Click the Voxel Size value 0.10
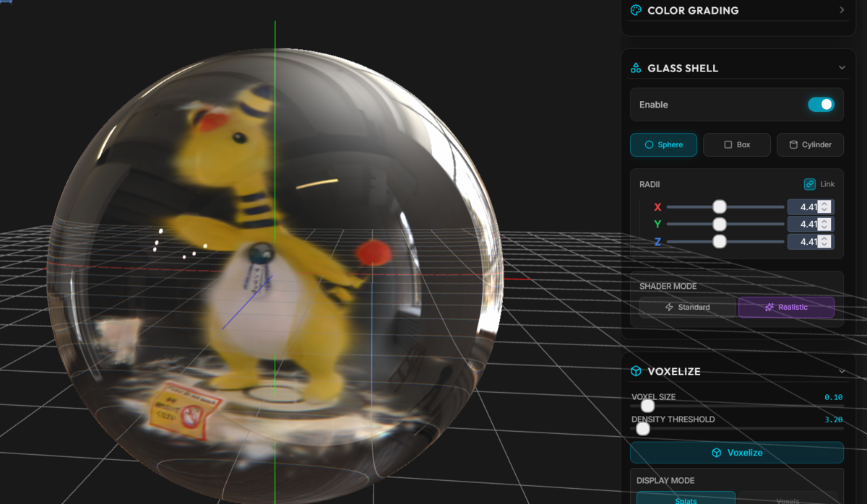This screenshot has width=867, height=504. coord(834,397)
